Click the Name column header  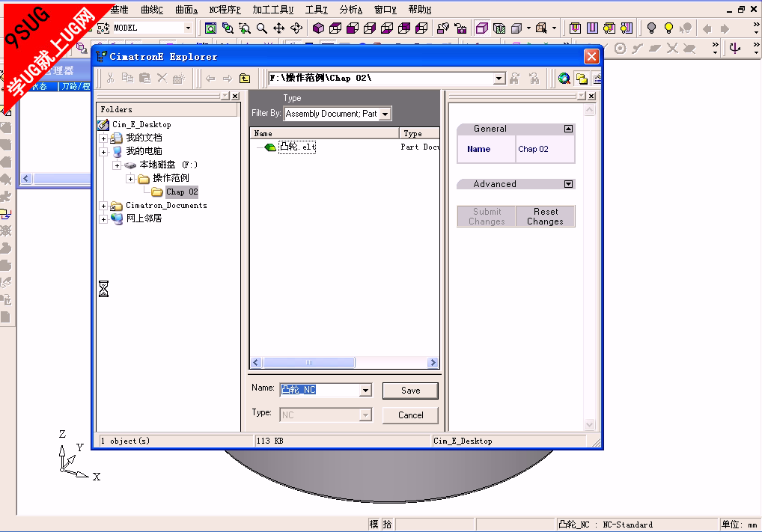coord(324,134)
